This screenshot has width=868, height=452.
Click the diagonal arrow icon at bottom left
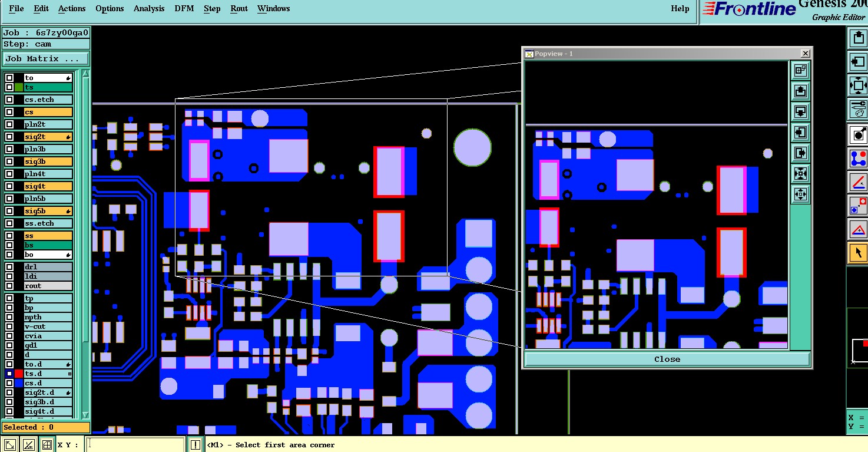(10, 445)
